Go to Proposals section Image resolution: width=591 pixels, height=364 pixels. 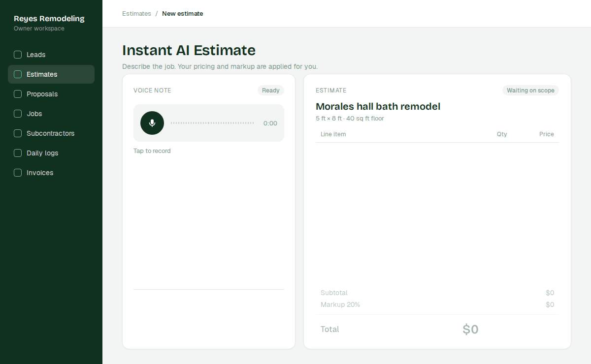tap(51, 94)
